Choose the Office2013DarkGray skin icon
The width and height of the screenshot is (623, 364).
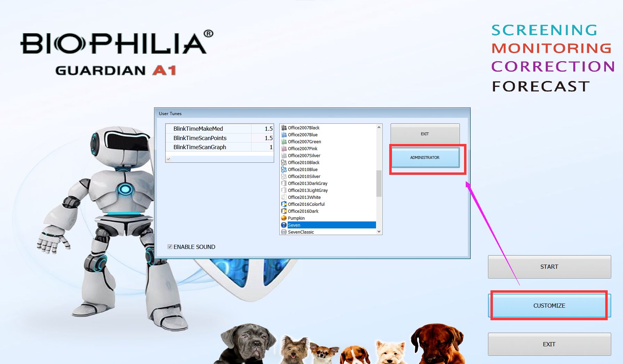click(x=284, y=183)
